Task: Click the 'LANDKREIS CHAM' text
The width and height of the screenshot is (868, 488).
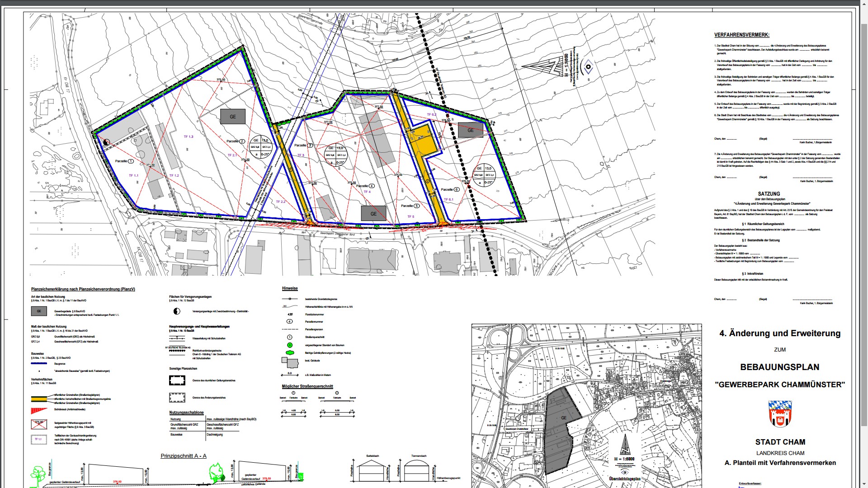Action: (x=780, y=453)
